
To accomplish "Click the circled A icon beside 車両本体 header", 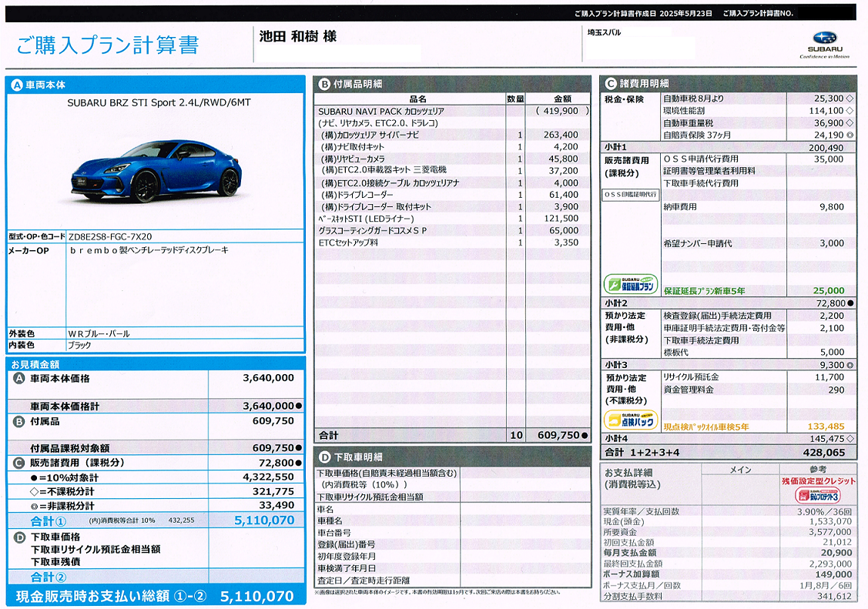I will [17, 85].
